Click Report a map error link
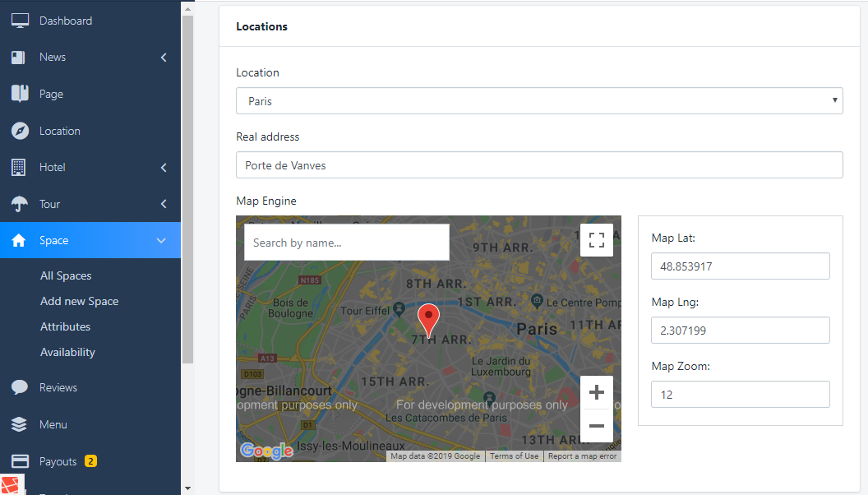Screen dimensions: 868x495 (x=582, y=456)
